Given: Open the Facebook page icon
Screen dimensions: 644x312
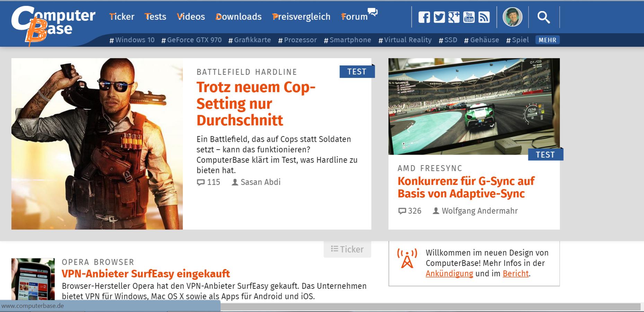Looking at the screenshot, I should [x=424, y=17].
